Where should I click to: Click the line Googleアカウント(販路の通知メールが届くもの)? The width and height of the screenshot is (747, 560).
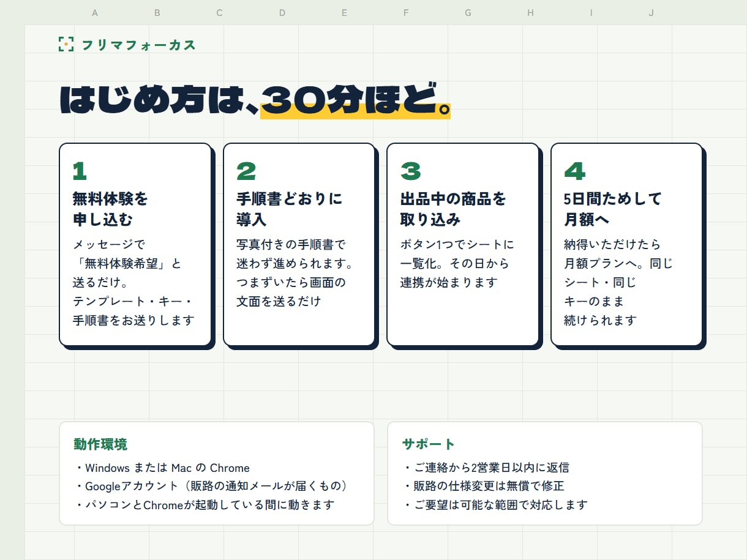(213, 487)
